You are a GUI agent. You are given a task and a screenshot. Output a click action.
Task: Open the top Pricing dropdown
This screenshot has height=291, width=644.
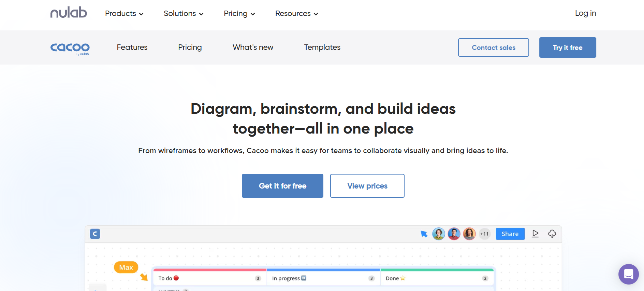click(x=239, y=14)
